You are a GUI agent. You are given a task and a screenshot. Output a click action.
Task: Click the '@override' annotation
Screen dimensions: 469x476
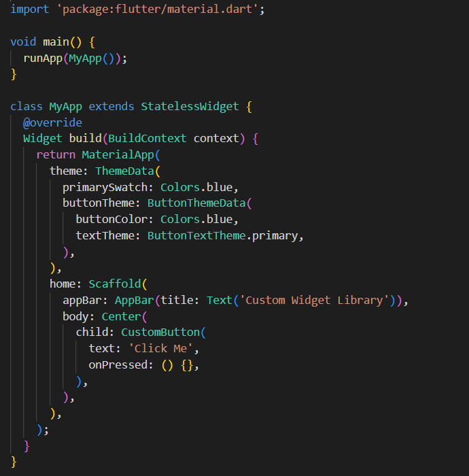click(x=53, y=122)
